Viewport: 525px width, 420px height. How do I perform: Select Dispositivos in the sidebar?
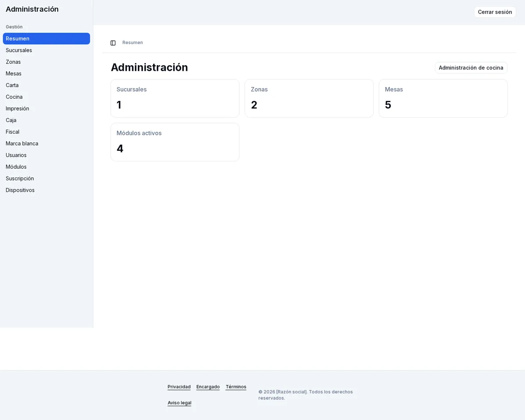46,190
